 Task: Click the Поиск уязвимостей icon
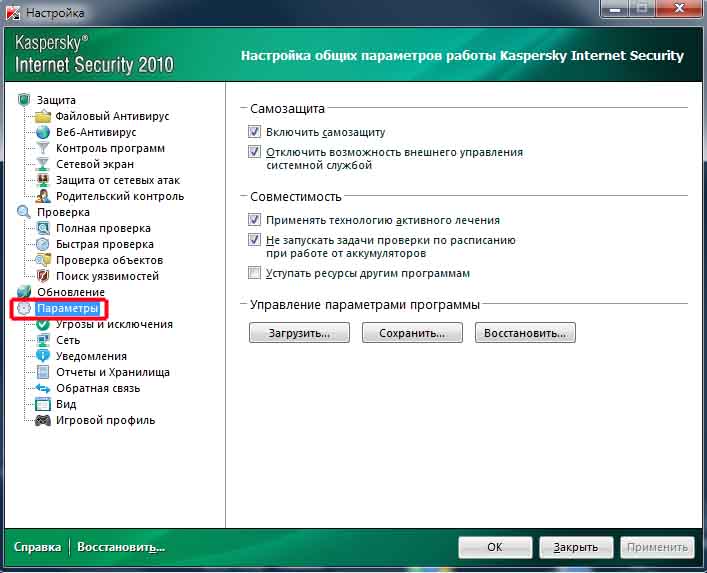pos(43,276)
